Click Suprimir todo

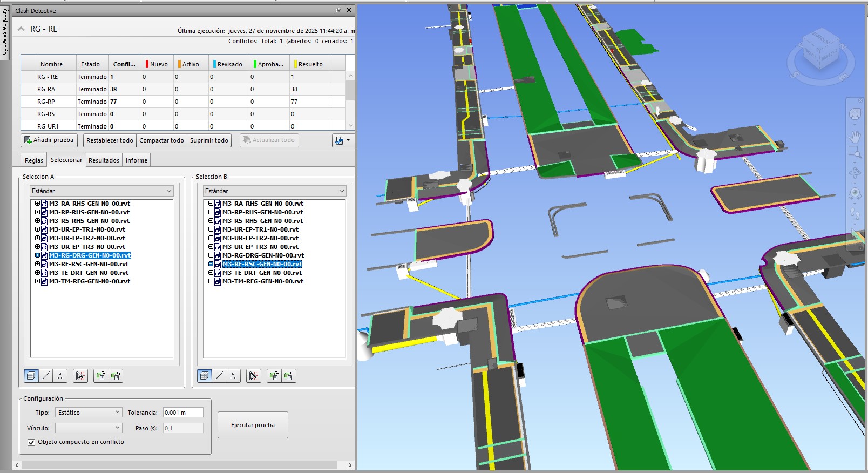coord(209,140)
